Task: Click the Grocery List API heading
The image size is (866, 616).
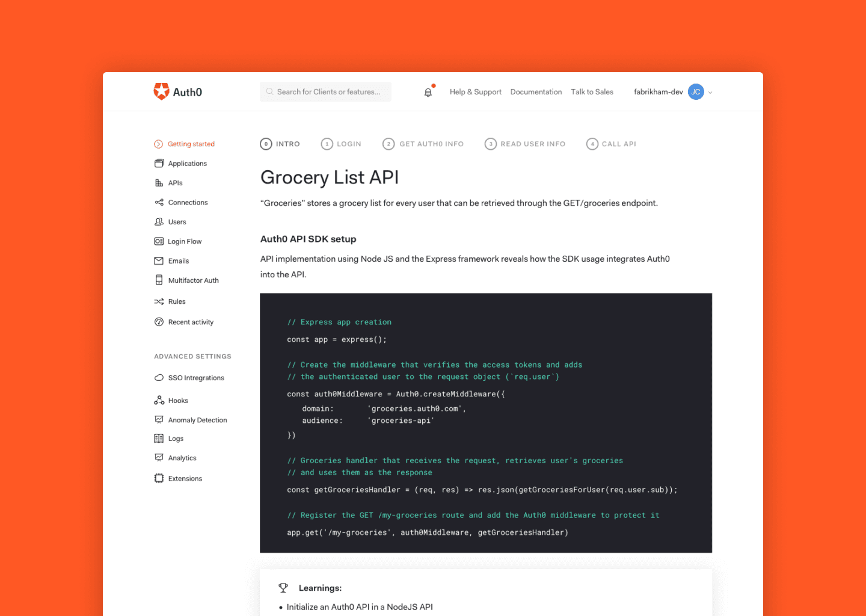Action: click(330, 177)
